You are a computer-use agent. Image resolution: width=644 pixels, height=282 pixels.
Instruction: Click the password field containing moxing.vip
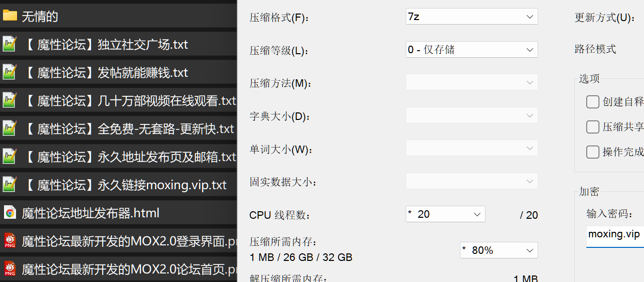pos(615,235)
